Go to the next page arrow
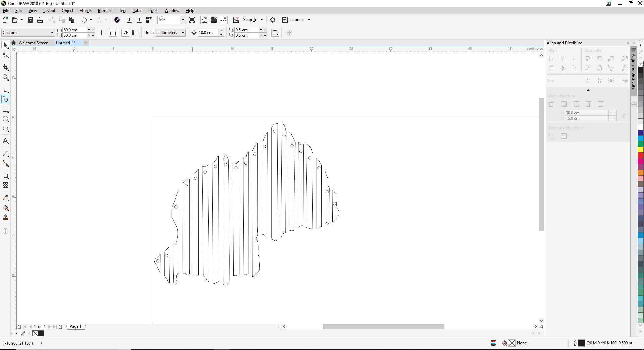 [50, 326]
